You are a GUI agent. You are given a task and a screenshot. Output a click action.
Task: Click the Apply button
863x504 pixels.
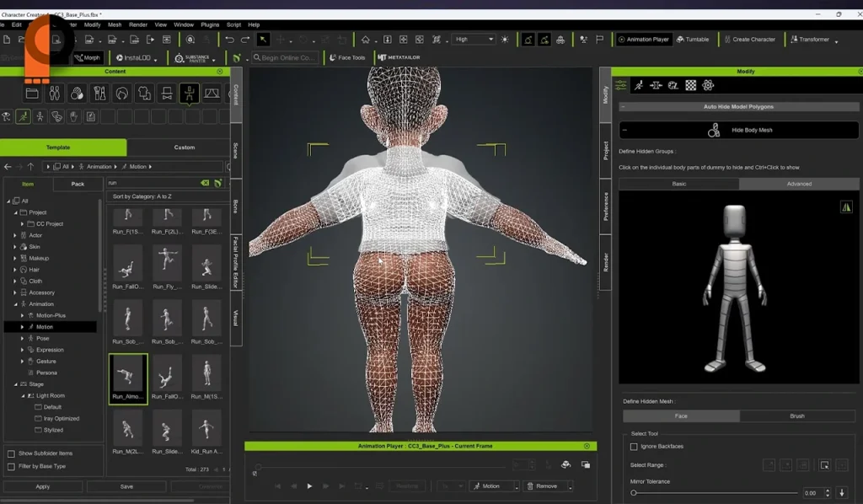42,486
